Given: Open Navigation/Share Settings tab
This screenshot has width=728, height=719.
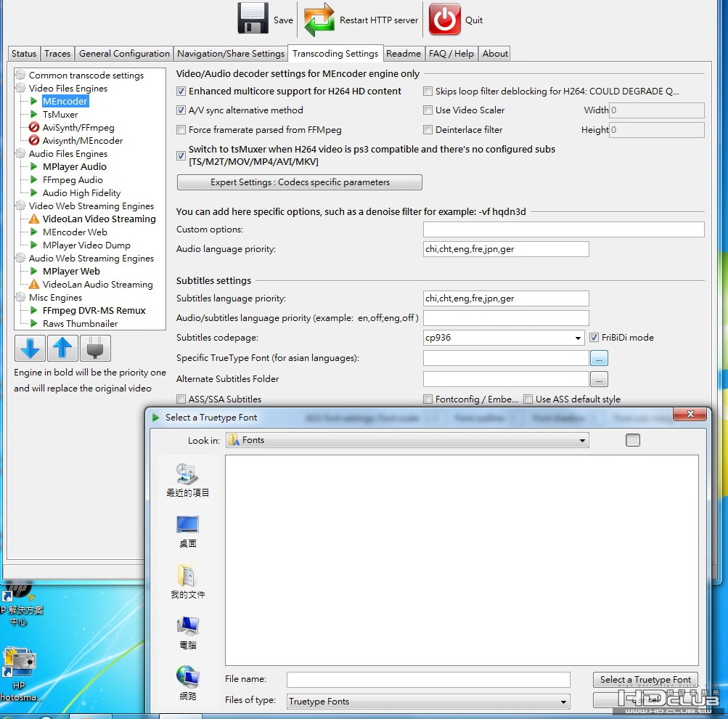Looking at the screenshot, I should coord(231,54).
